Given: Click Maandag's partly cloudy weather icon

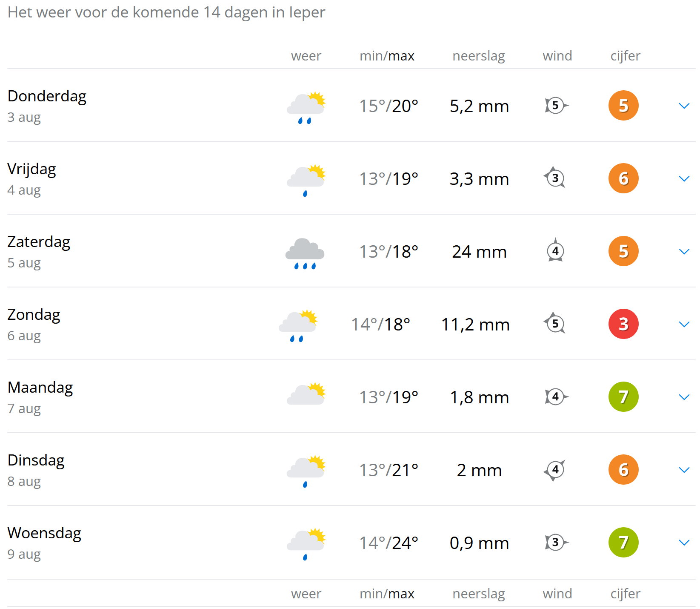Looking at the screenshot, I should coord(306,394).
